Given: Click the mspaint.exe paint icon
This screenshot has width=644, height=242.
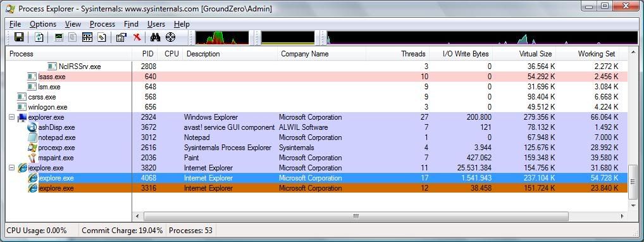Looking at the screenshot, I should click(x=32, y=158).
